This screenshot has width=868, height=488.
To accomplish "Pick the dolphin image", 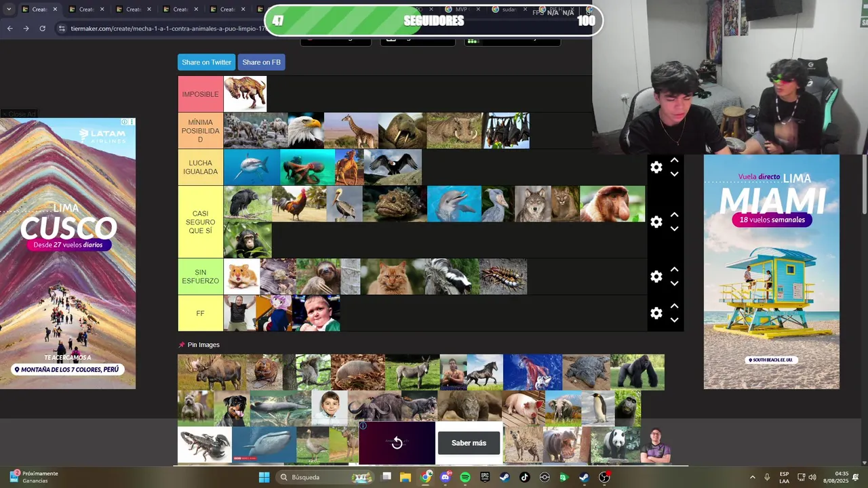I will tap(454, 204).
